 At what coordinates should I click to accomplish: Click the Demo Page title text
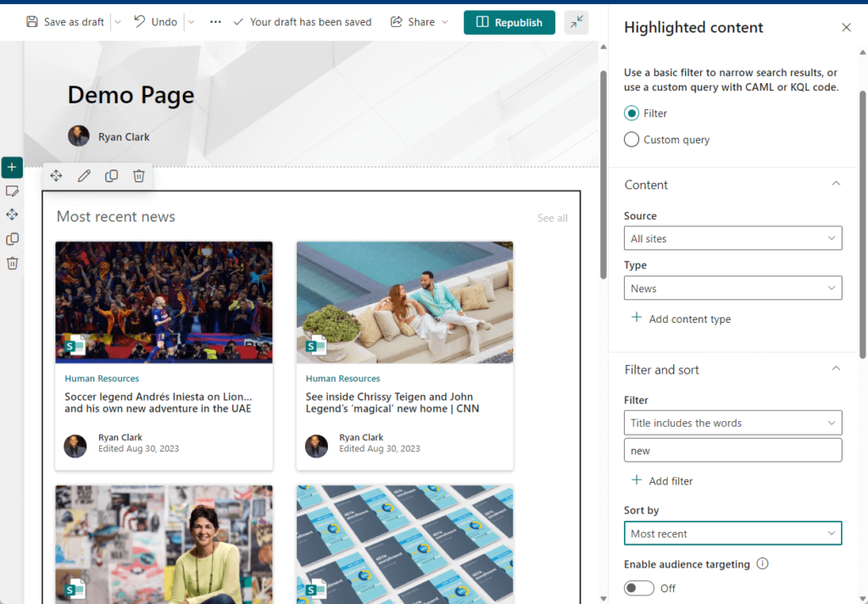[131, 95]
